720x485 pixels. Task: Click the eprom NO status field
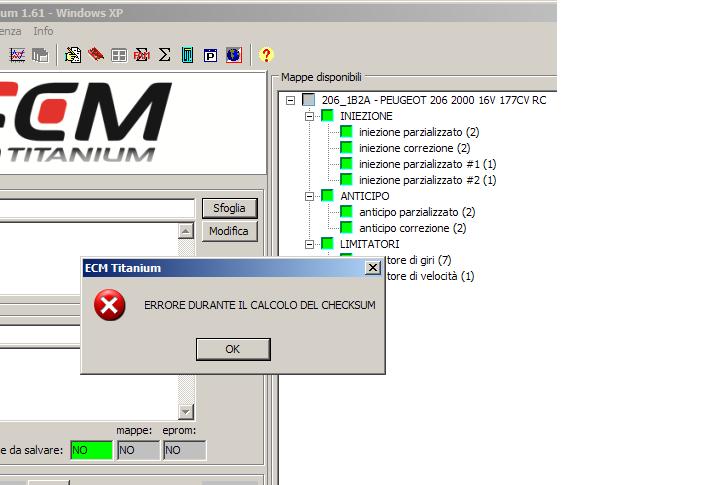tap(185, 450)
